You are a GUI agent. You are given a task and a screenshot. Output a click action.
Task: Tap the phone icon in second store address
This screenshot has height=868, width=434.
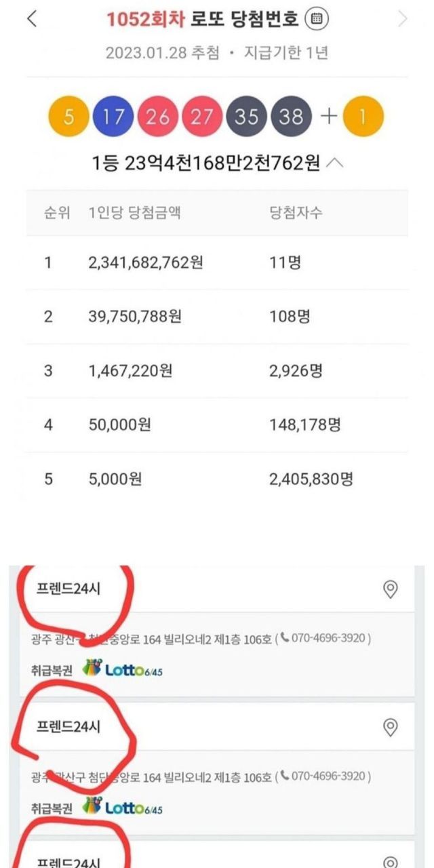point(284,776)
